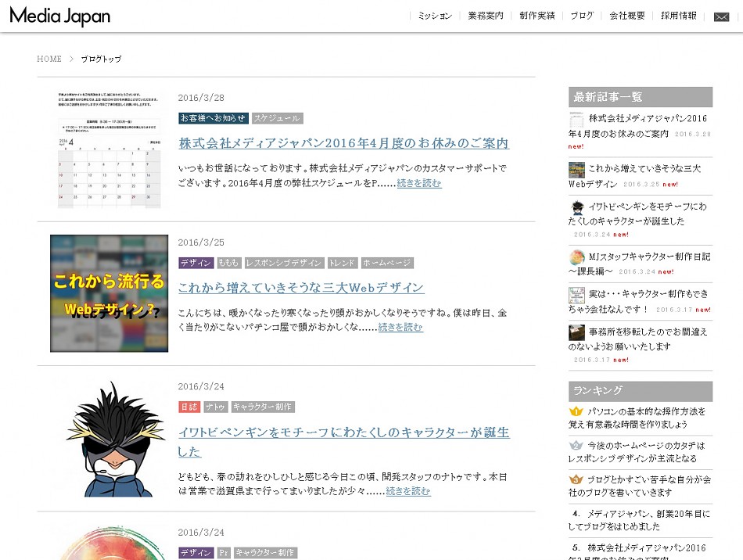Open ranking link パソコンの基本的な操作方法を覚え

637,418
